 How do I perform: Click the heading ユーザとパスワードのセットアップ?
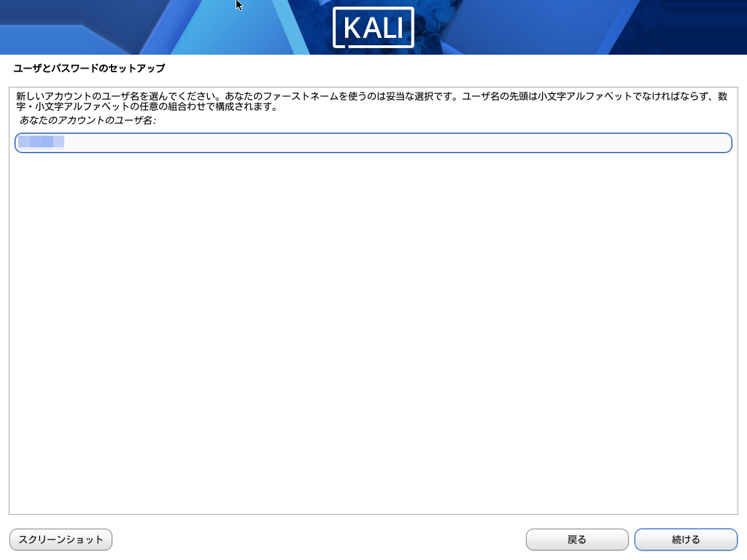tap(89, 68)
